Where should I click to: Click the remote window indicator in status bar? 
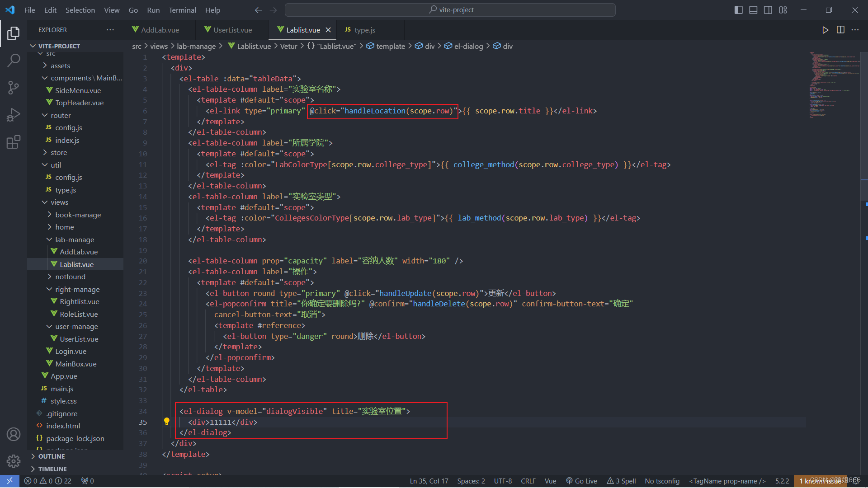(9, 481)
